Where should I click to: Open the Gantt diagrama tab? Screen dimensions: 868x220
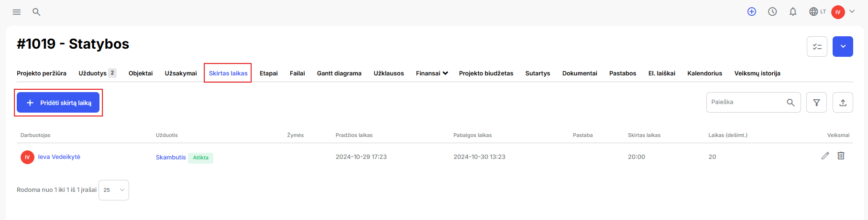pyautogui.click(x=339, y=73)
